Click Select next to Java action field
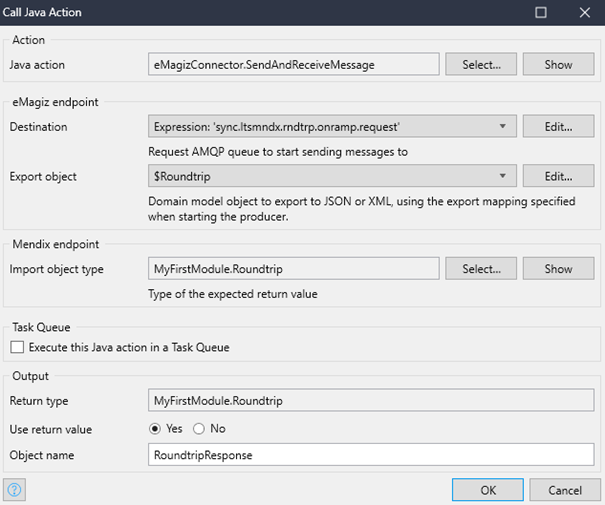This screenshot has width=605, height=505. tap(481, 64)
